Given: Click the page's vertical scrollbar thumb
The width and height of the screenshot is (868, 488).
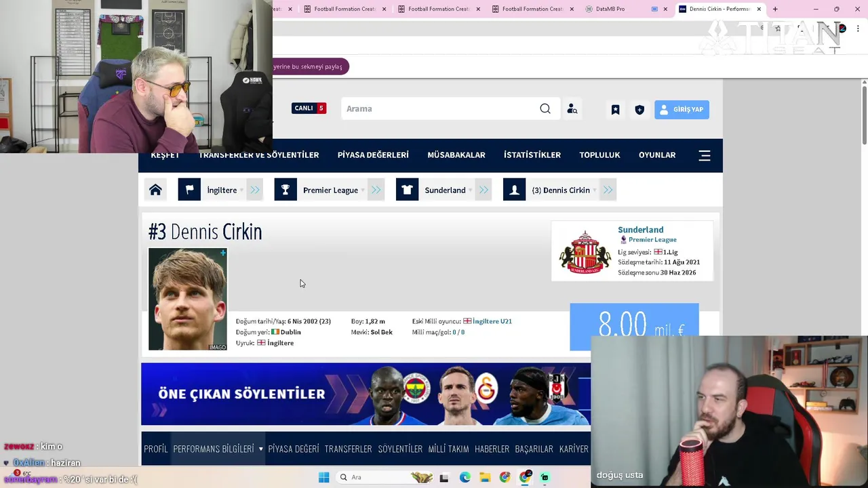Looking at the screenshot, I should [x=864, y=114].
